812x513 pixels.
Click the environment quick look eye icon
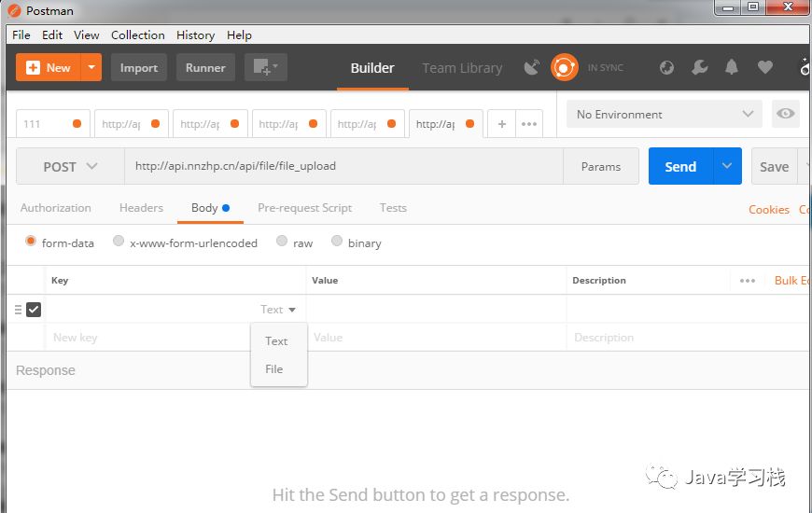785,114
